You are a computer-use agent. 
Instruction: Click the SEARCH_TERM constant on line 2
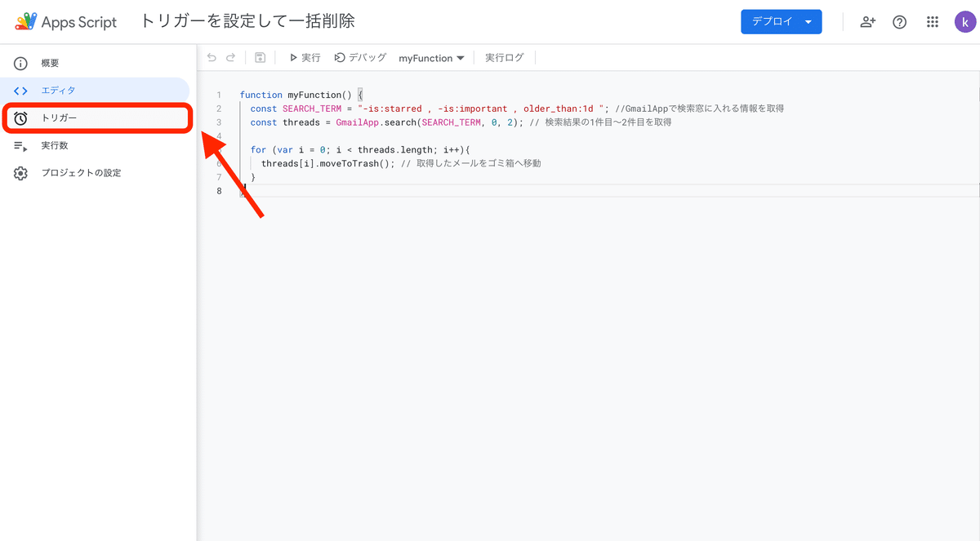[312, 109]
